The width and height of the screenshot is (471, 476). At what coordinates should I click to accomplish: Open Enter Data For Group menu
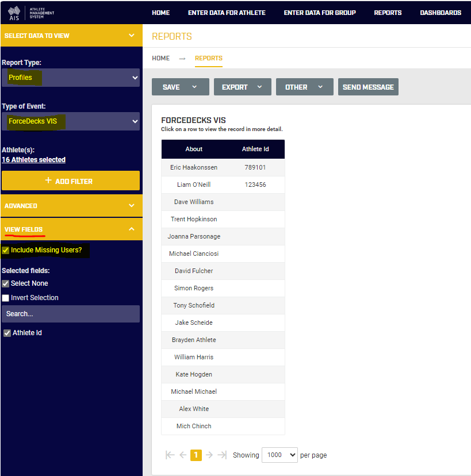[x=320, y=13]
